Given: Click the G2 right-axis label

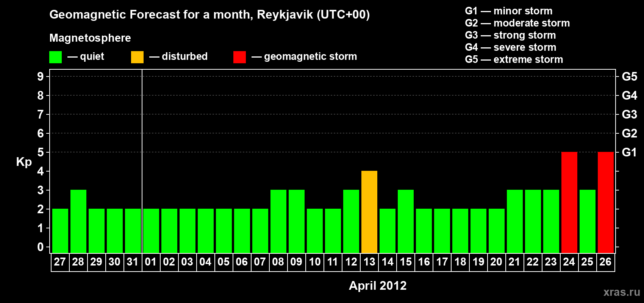Looking at the screenshot, I should point(630,133).
